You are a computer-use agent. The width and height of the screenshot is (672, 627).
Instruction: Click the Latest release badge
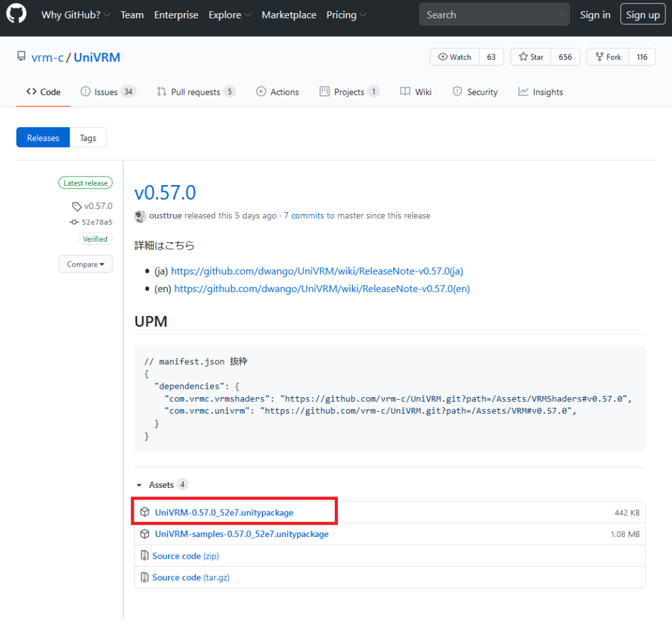click(x=86, y=183)
